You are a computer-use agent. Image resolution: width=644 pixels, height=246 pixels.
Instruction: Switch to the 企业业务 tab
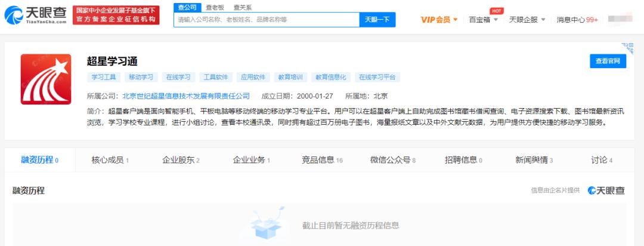pyautogui.click(x=252, y=160)
